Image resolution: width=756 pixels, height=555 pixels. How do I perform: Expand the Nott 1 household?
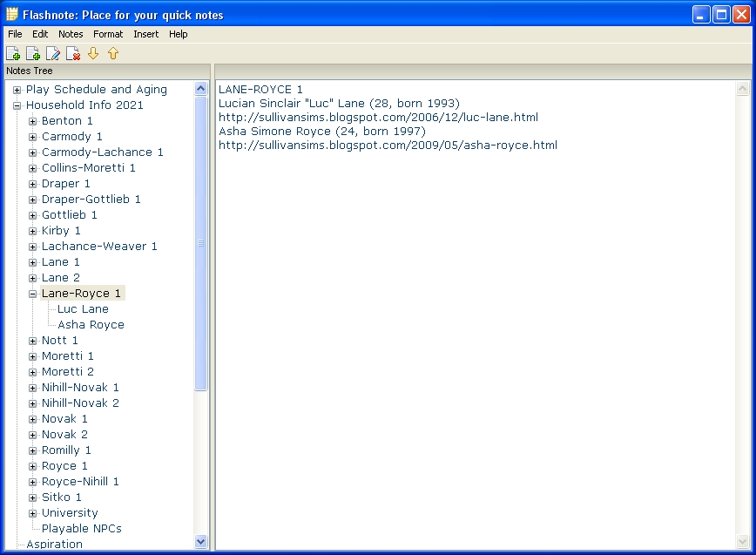click(x=32, y=341)
